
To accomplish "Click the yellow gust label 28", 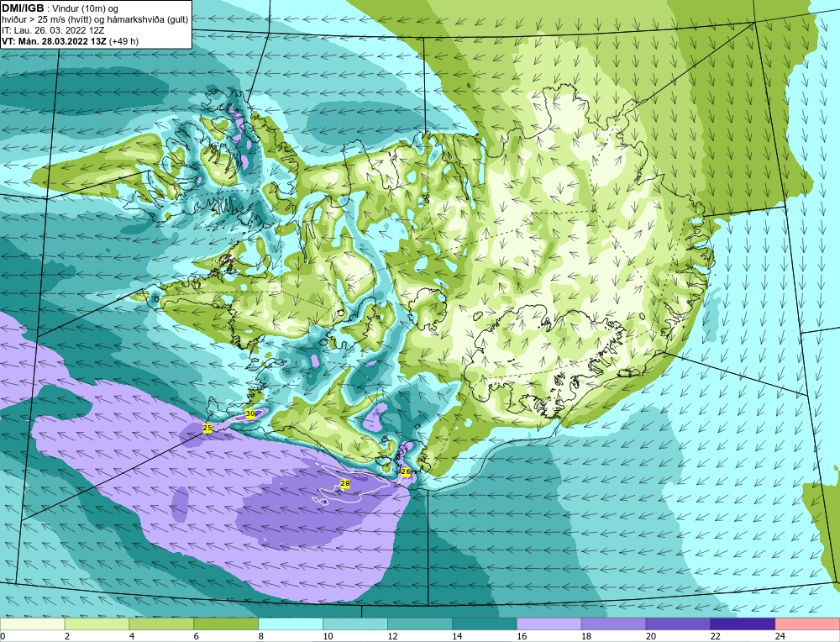I will tap(345, 484).
